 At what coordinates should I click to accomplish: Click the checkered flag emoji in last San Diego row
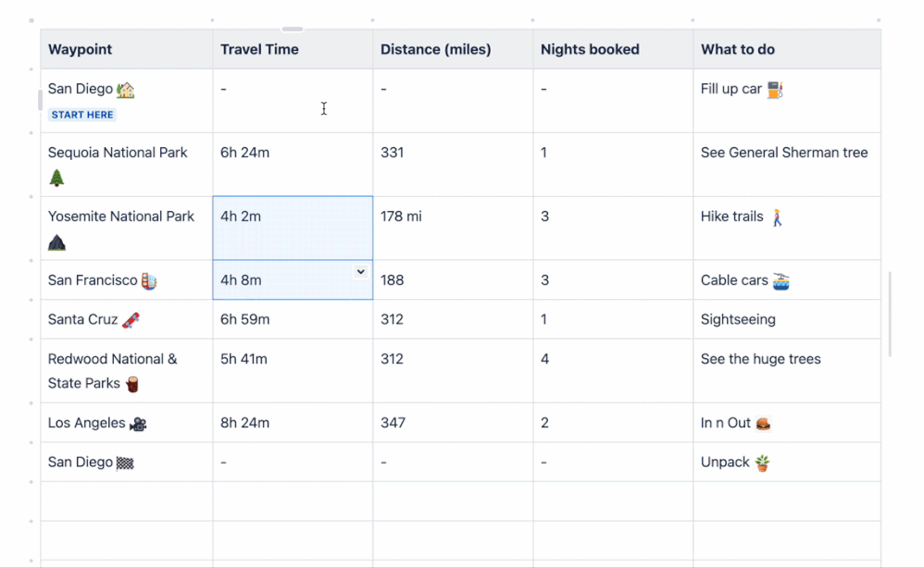[125, 463]
